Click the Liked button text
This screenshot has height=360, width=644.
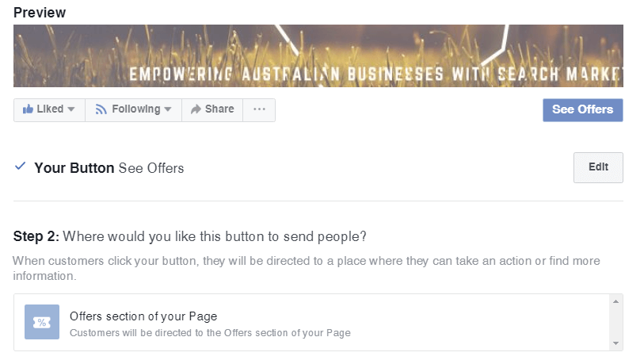pos(50,109)
